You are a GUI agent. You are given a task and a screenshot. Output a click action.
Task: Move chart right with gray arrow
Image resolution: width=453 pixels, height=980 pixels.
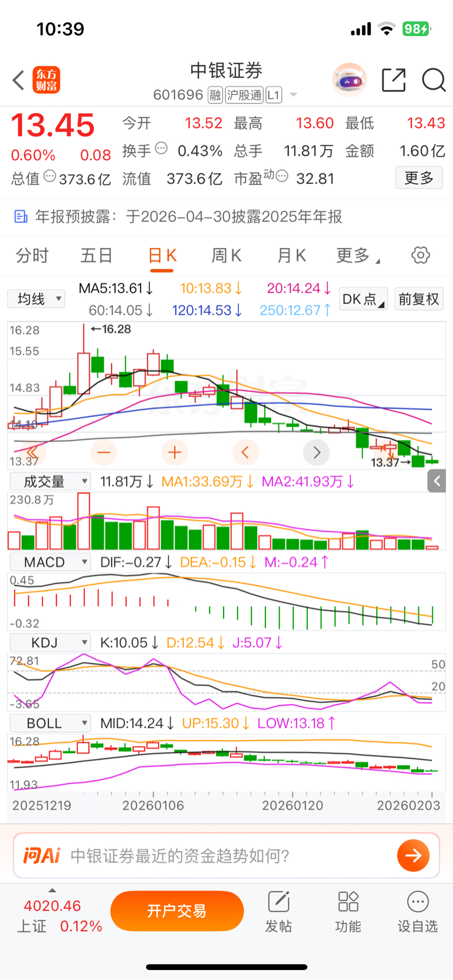[x=317, y=453]
